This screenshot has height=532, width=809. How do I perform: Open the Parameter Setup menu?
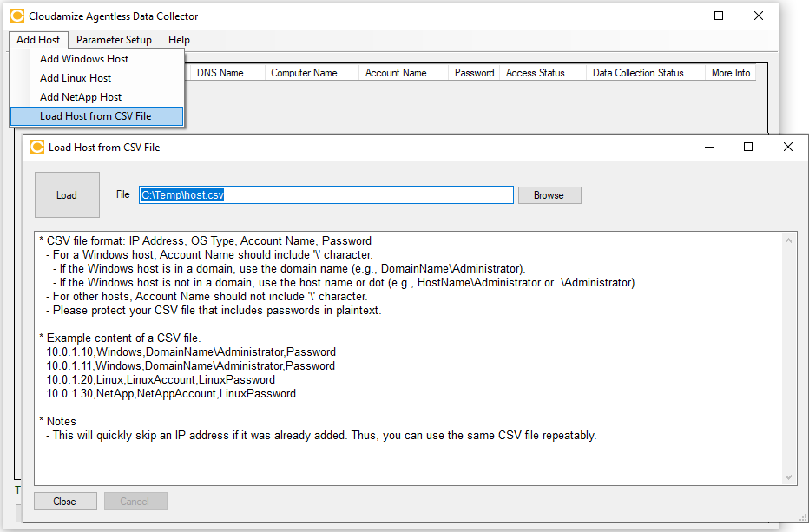(x=114, y=40)
